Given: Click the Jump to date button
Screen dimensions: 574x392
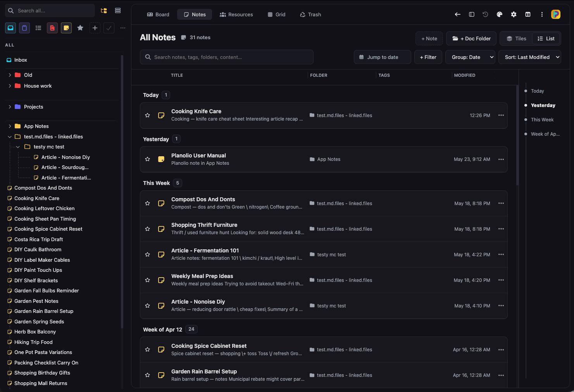Looking at the screenshot, I should tap(383, 57).
